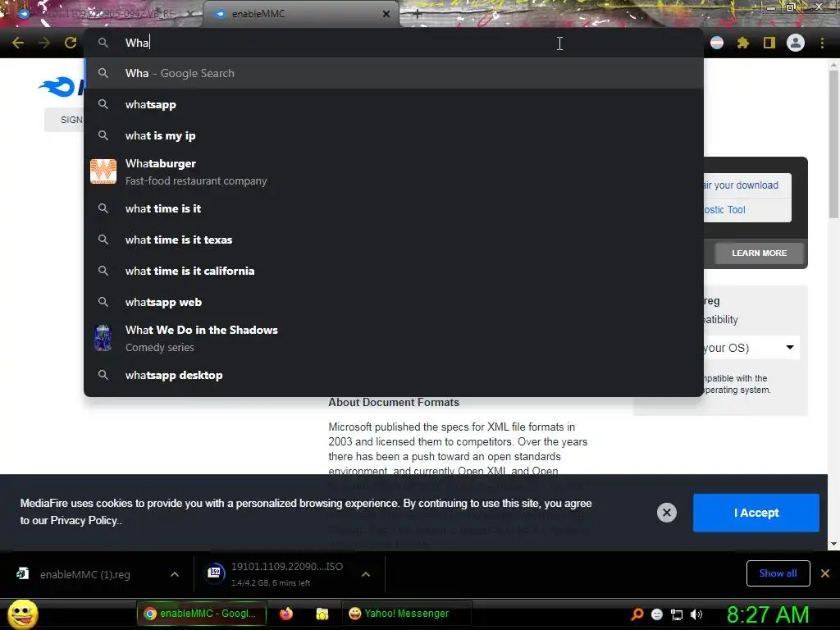Click the volume speaker tray icon

(696, 614)
